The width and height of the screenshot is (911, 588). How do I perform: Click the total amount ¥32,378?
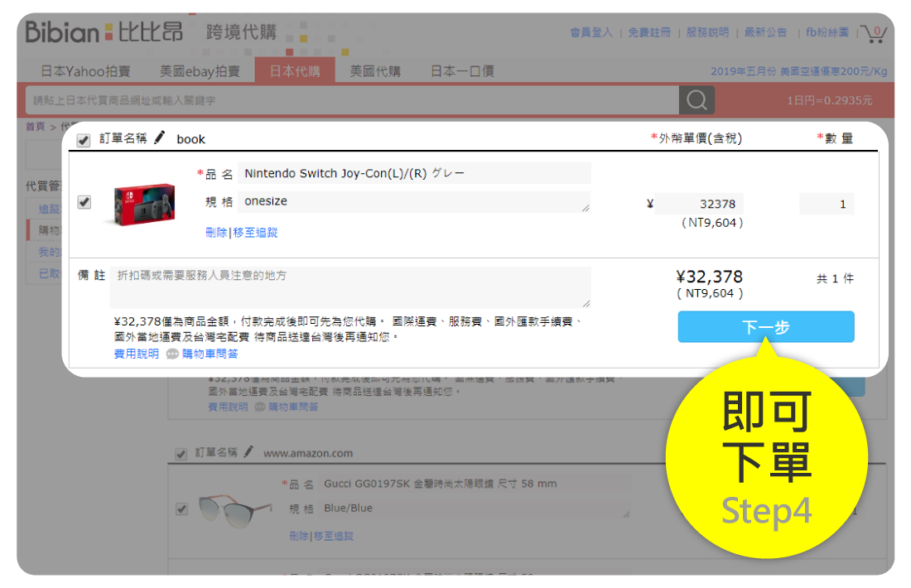pyautogui.click(x=710, y=277)
